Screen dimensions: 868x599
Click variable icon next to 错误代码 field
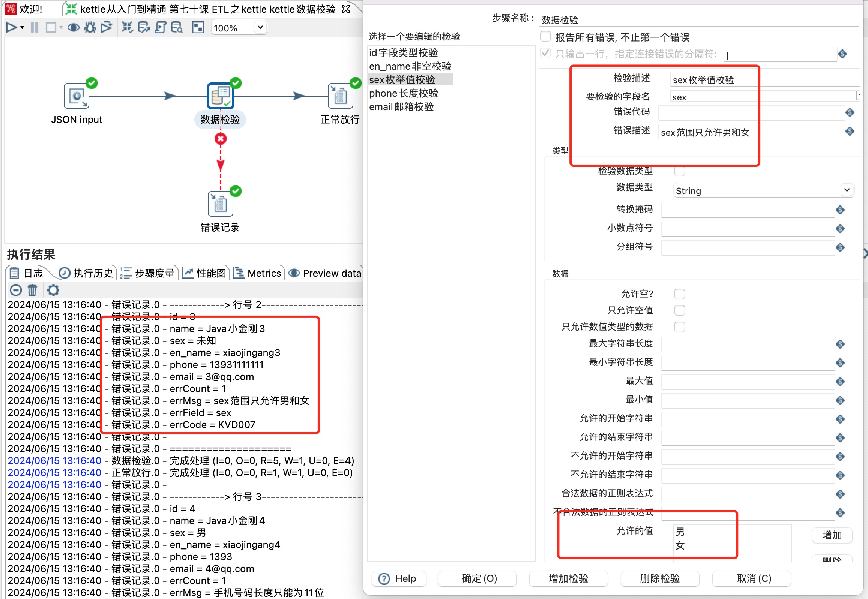point(850,112)
